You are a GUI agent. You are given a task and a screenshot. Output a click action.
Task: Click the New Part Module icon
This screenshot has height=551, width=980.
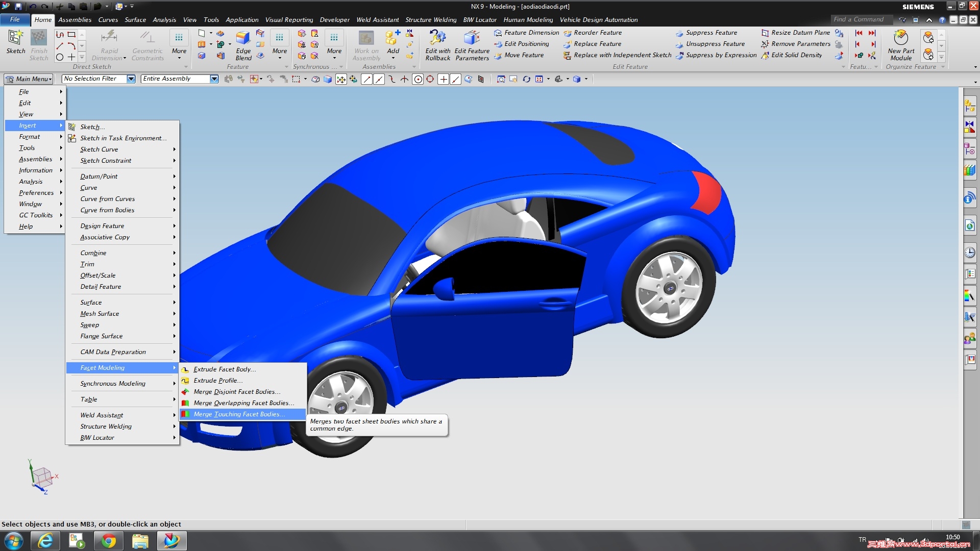tap(901, 45)
